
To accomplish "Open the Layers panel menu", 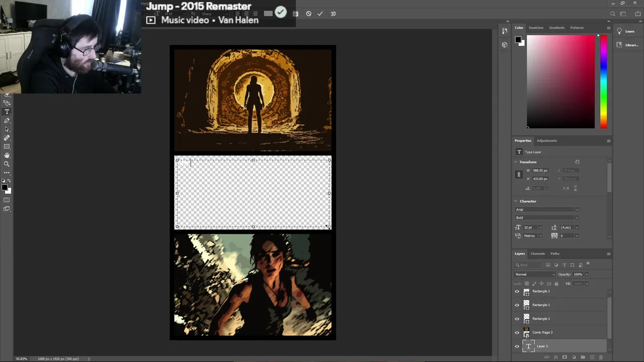I will [x=608, y=253].
